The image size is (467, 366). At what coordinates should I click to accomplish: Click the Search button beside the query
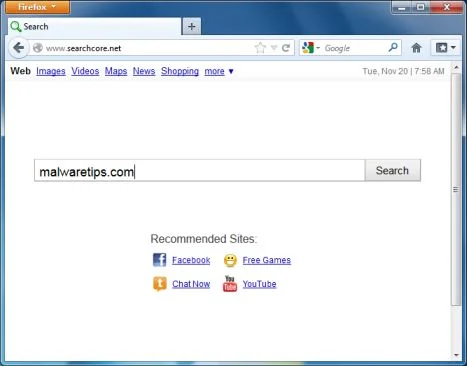coord(392,170)
